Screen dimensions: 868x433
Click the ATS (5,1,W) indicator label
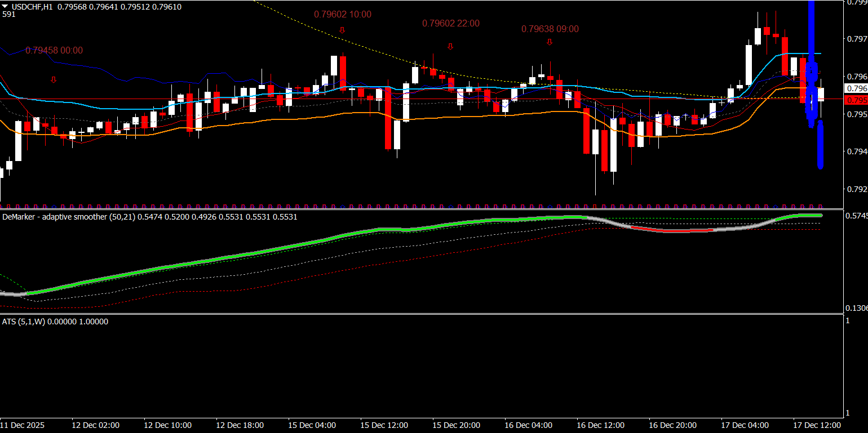55,322
